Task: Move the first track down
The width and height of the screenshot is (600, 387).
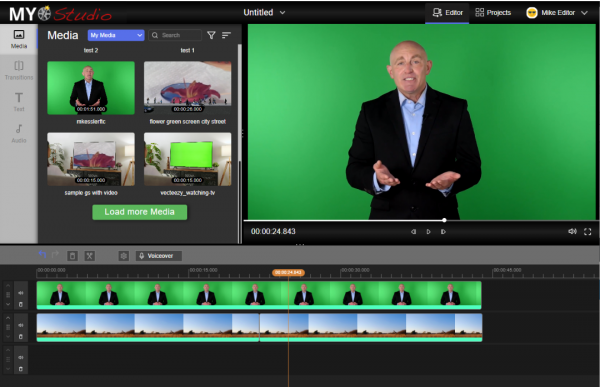Action: point(8,304)
